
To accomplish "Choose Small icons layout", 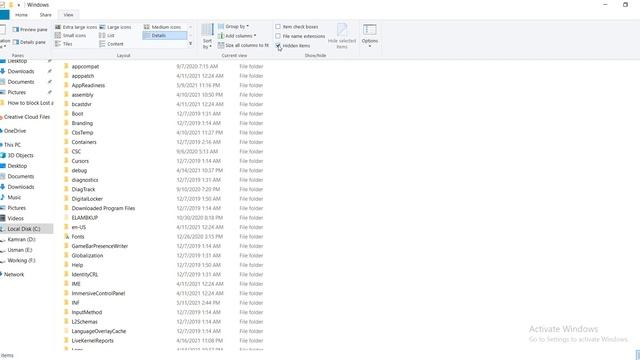I will (71, 36).
